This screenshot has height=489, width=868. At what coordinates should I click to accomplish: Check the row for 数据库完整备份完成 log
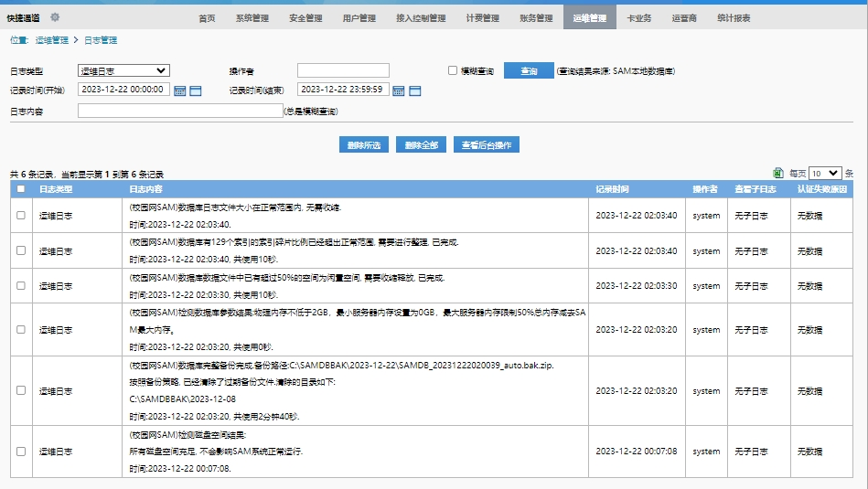(21, 390)
